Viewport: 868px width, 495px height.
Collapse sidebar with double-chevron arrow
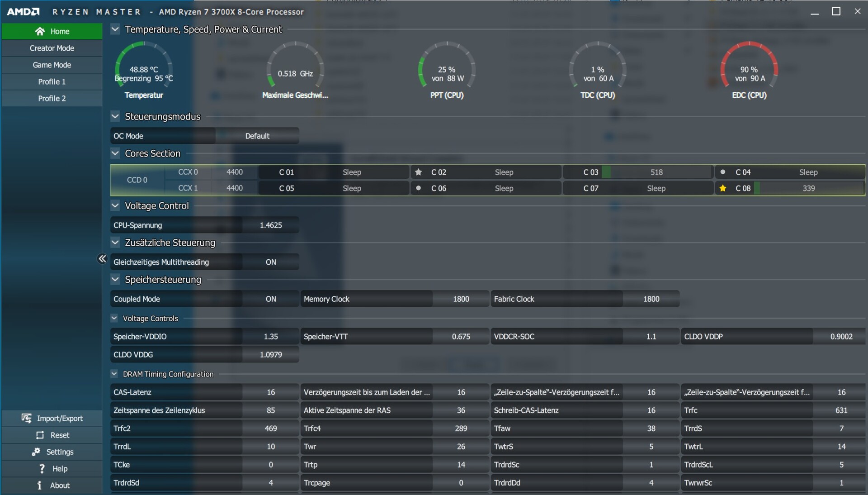tap(102, 259)
